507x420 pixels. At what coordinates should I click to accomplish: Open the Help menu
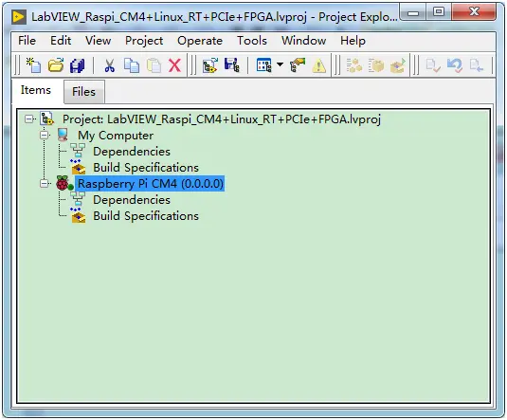(353, 41)
